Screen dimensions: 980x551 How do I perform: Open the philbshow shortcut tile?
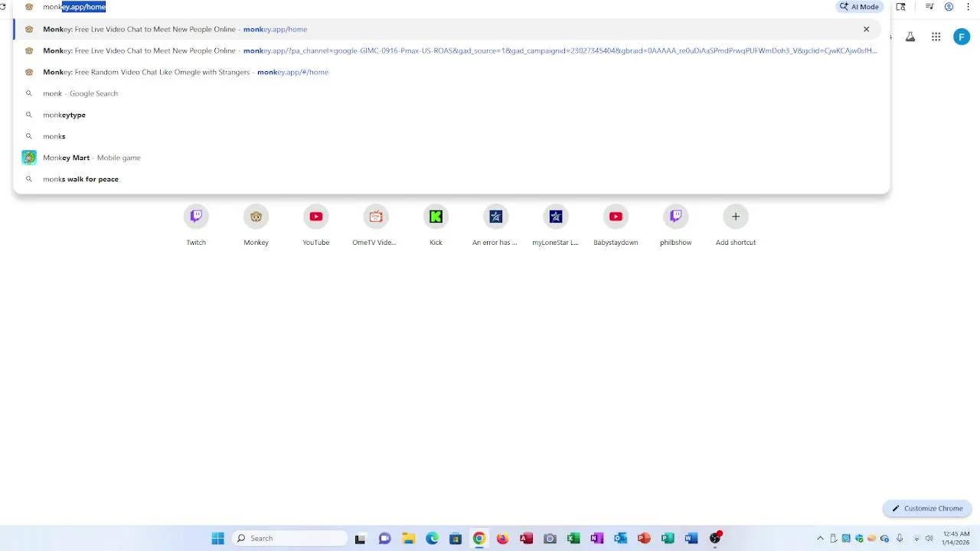(x=675, y=225)
